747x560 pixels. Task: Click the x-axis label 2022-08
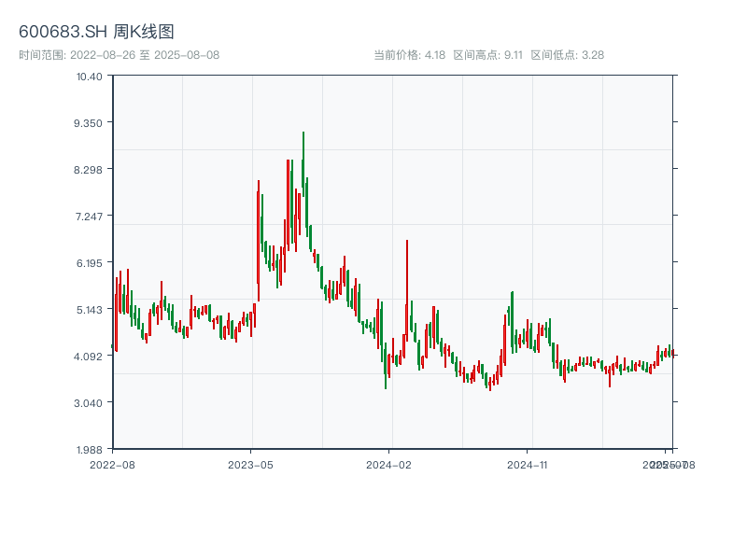[112, 465]
